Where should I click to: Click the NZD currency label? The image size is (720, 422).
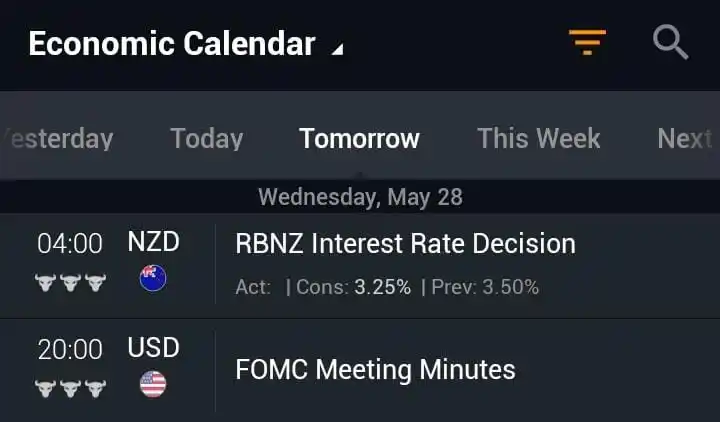(153, 242)
